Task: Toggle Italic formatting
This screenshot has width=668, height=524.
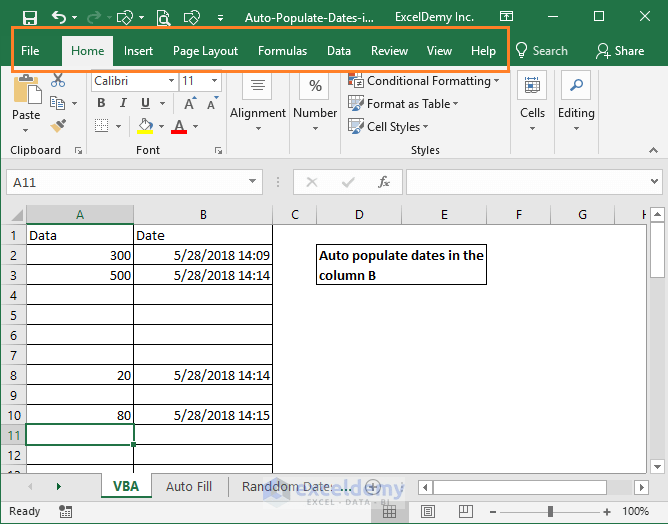Action: click(x=123, y=103)
